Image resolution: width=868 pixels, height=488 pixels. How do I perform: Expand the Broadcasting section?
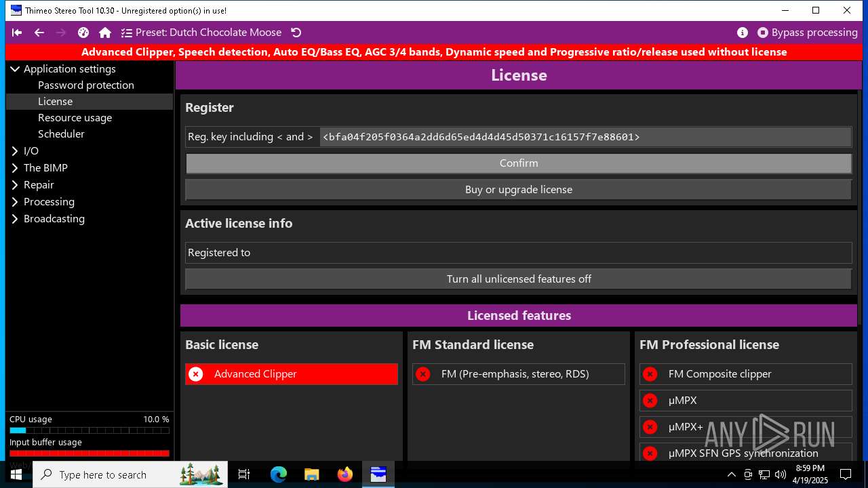coord(15,218)
